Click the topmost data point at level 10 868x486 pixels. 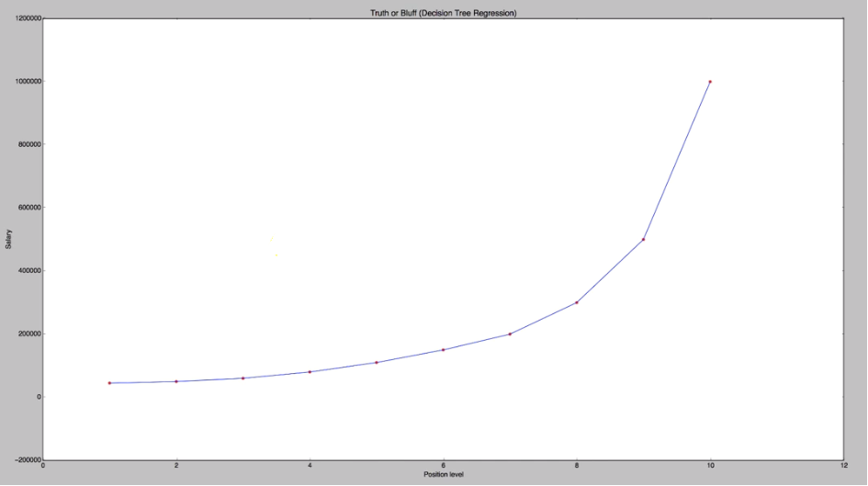pyautogui.click(x=710, y=82)
